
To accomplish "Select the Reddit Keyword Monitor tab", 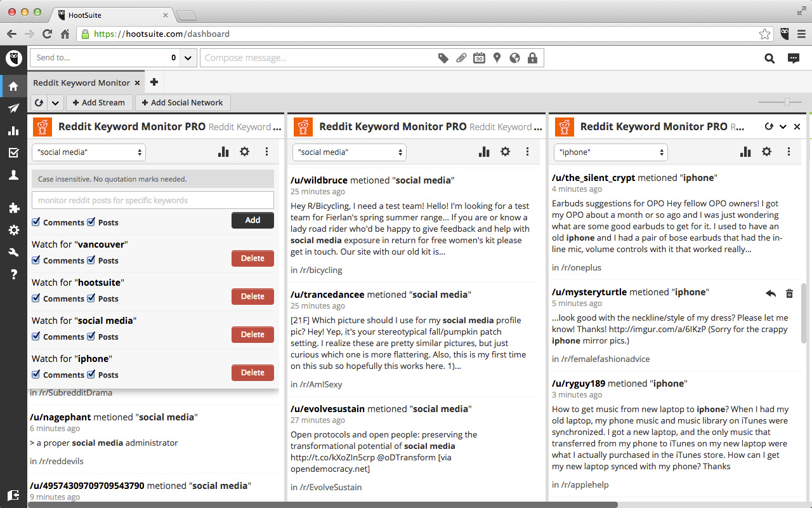I will [81, 83].
